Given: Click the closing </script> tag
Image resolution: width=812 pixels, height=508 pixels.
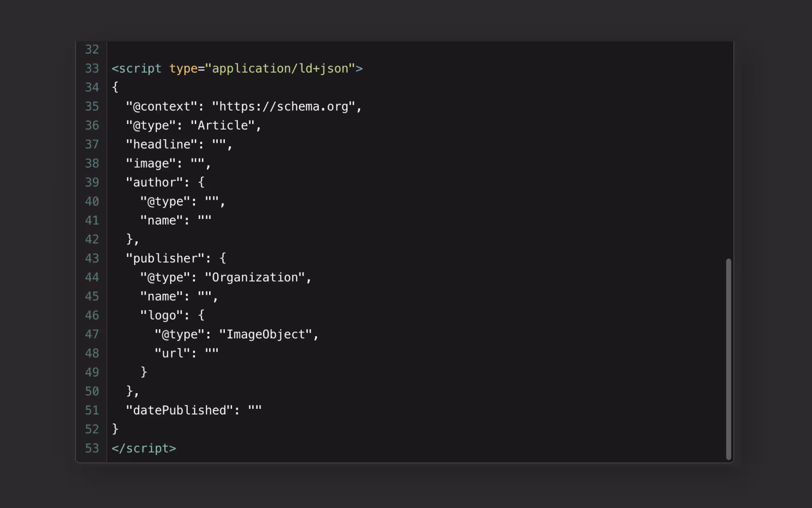Looking at the screenshot, I should click(x=144, y=449).
